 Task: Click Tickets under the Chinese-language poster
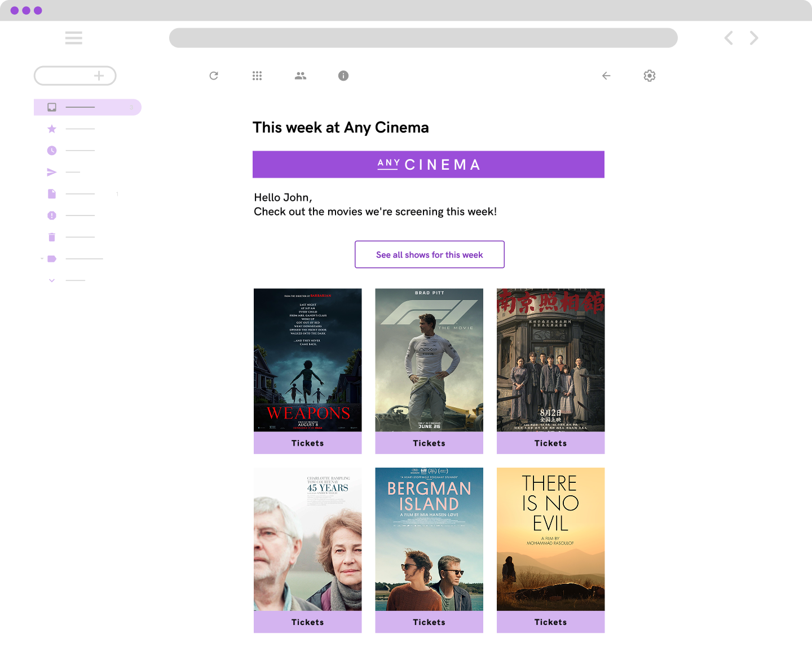(x=551, y=443)
